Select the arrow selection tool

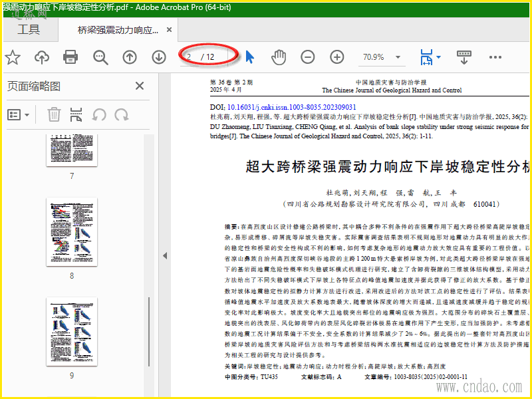point(250,57)
